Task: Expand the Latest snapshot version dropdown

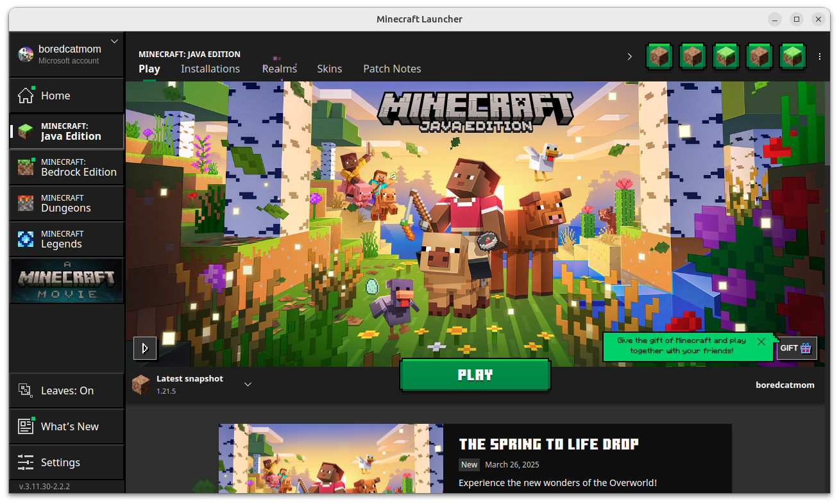Action: point(248,383)
